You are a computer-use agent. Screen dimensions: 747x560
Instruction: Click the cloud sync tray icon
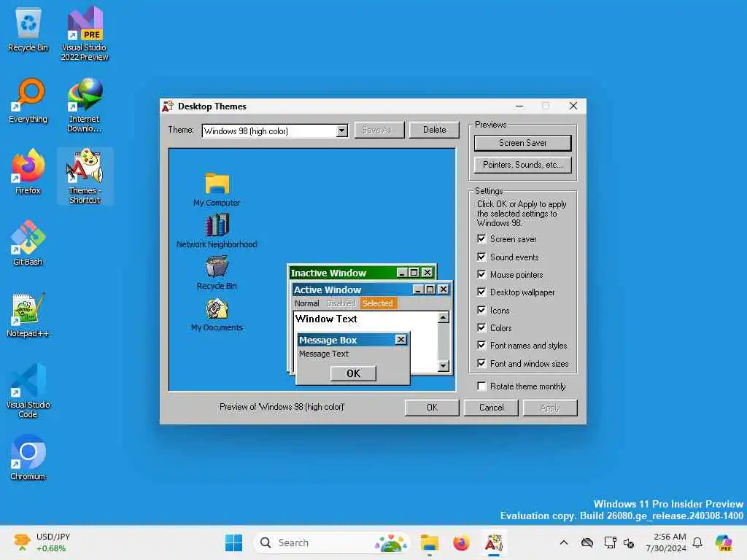click(x=587, y=542)
